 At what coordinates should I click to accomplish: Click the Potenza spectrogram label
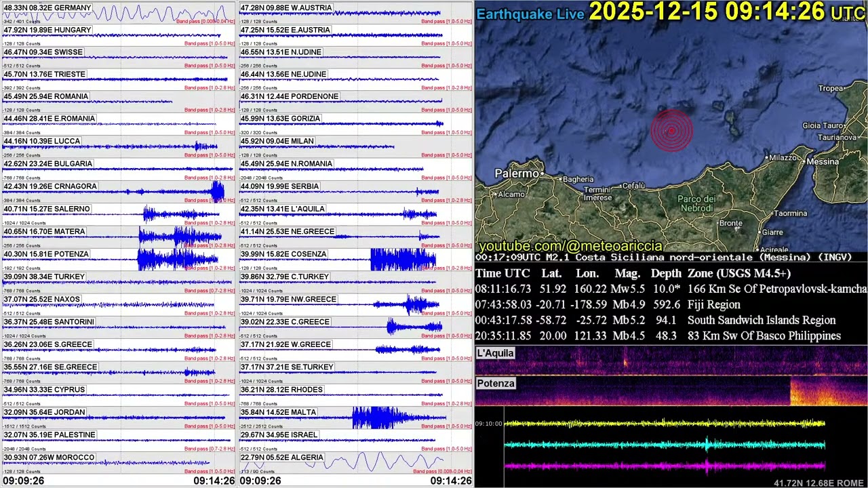tap(496, 384)
